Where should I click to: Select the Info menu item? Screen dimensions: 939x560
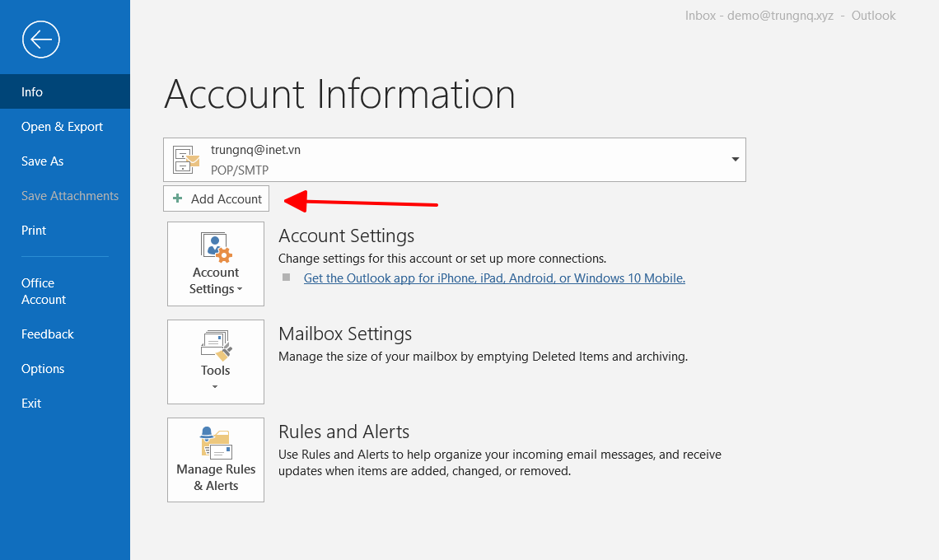click(65, 91)
